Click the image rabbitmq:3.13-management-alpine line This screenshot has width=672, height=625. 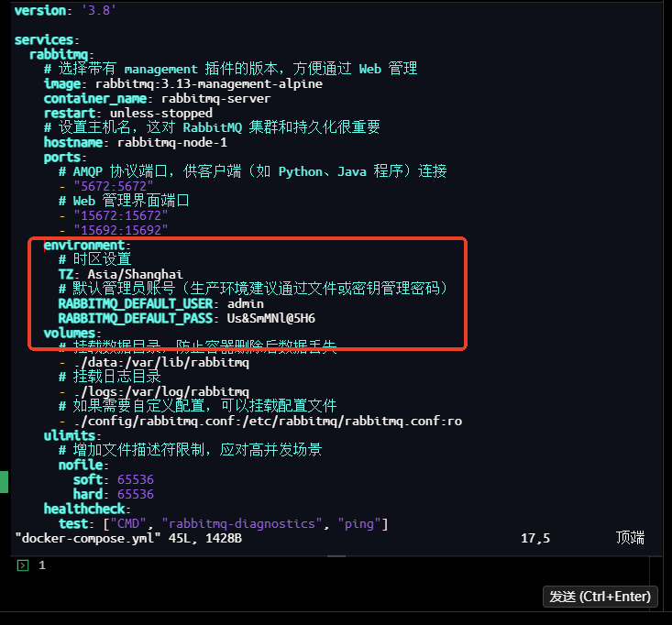[183, 83]
